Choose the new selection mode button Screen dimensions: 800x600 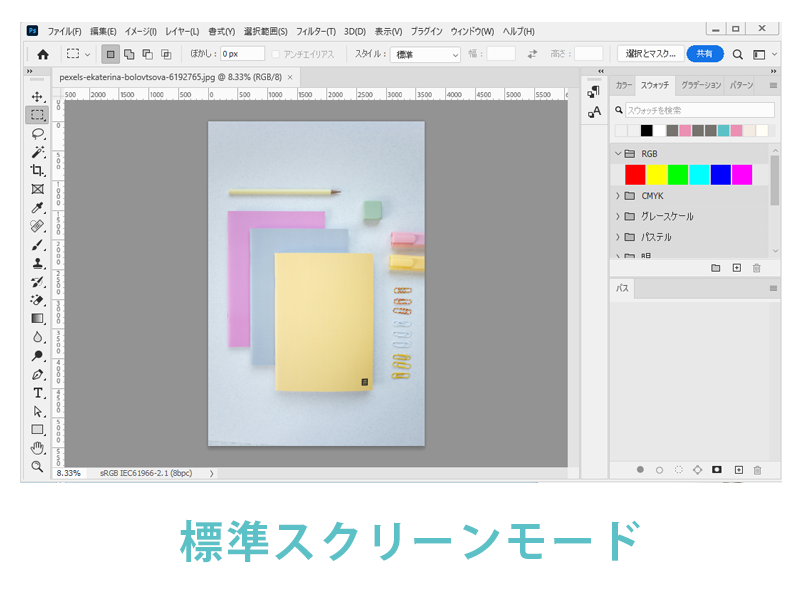point(110,54)
